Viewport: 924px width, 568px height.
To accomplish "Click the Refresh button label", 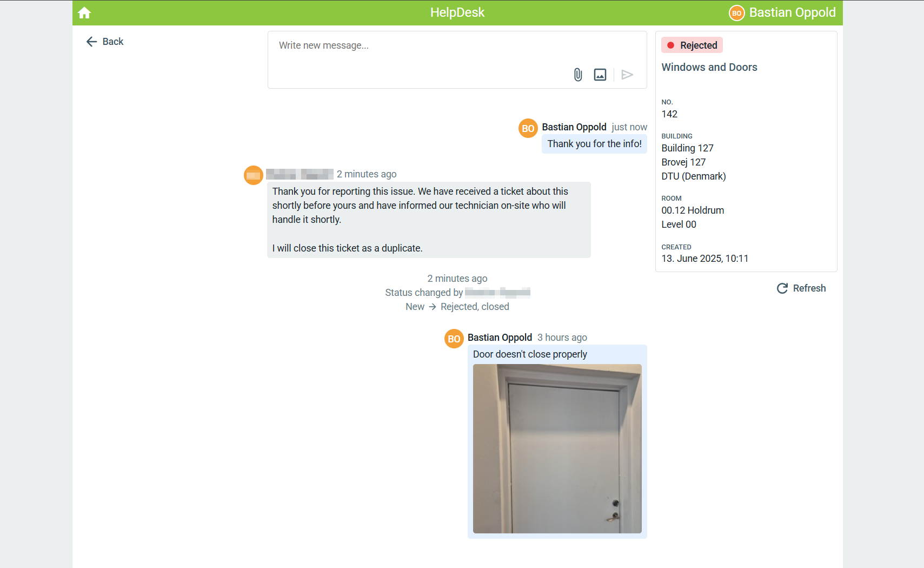I will (x=809, y=288).
